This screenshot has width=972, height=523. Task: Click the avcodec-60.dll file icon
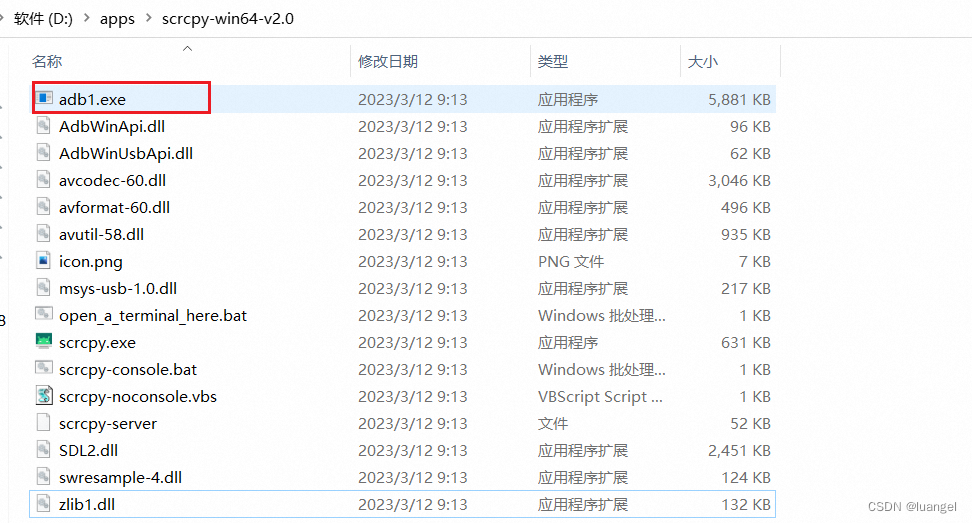(x=43, y=180)
